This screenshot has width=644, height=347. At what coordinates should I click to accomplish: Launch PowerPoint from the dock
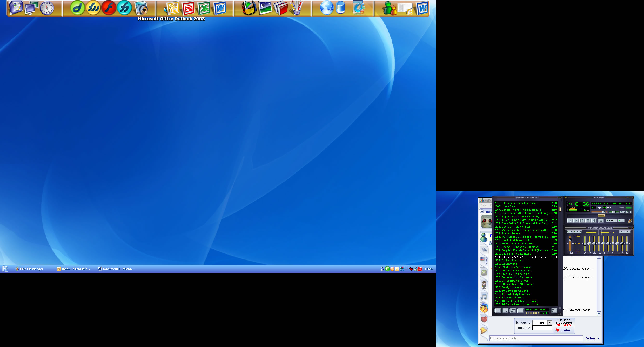coord(188,8)
